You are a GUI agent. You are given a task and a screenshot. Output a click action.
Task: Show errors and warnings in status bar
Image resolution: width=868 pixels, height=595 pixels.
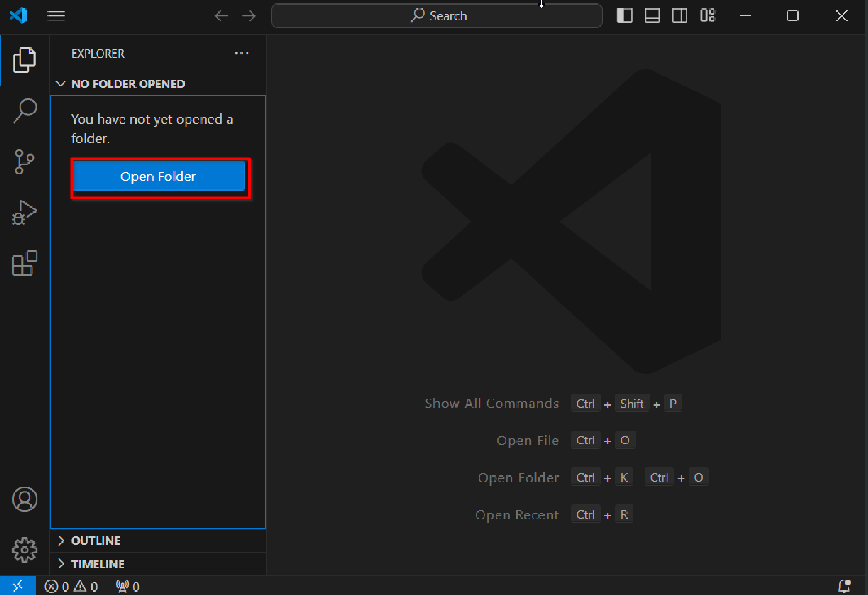click(71, 587)
